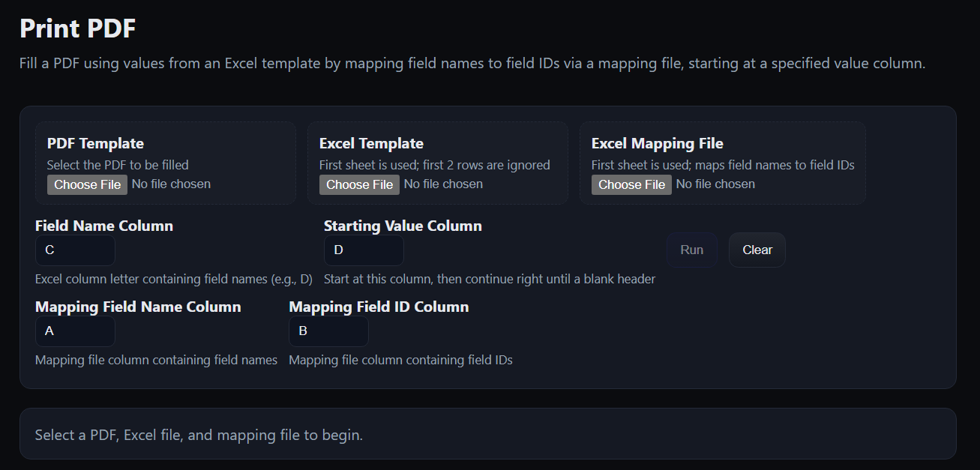Click 'No file chosen' in Excel Mapping File card
The height and width of the screenshot is (470, 980).
pyautogui.click(x=715, y=184)
